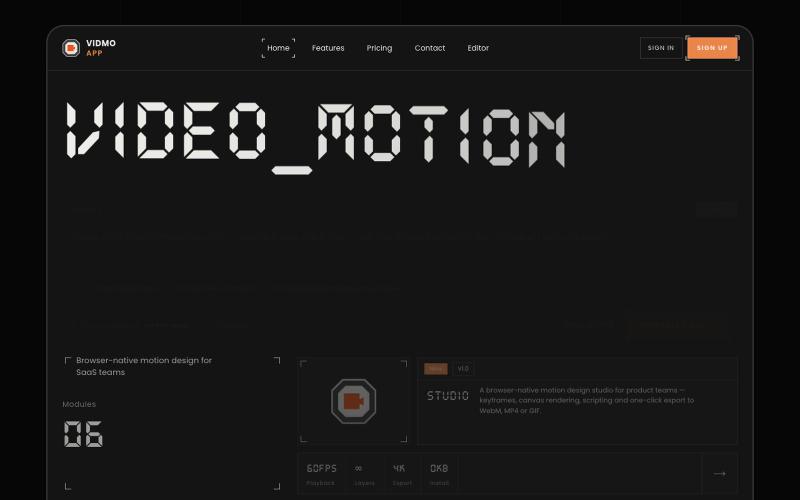This screenshot has width=800, height=500.
Task: Open the Pricing nav link
Action: point(379,48)
